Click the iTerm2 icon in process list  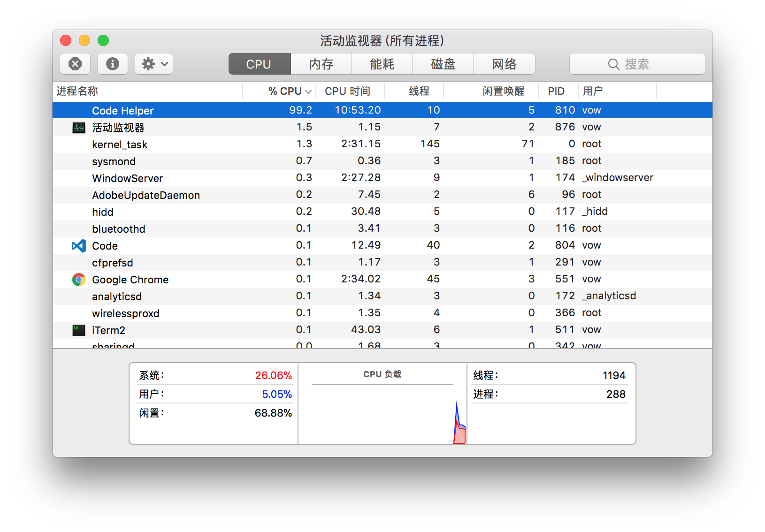tap(78, 330)
